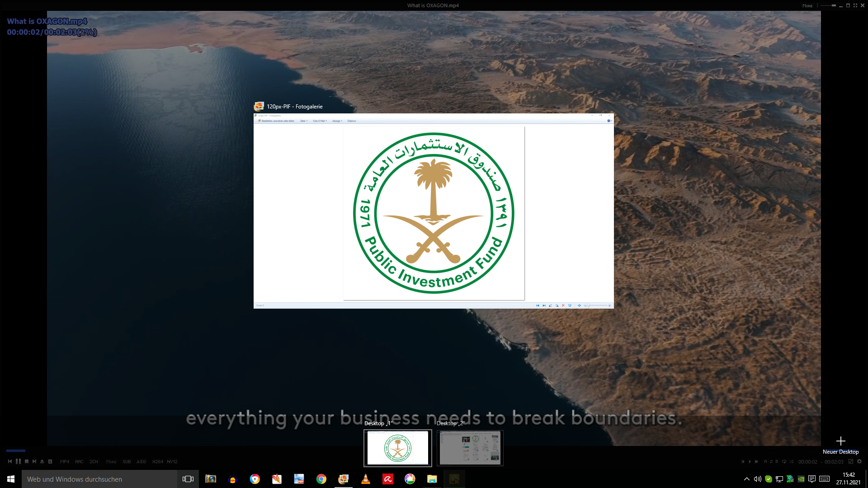Screen dimensions: 868x488
Task: Click the elapsed time 00:00:02 display
Action: pos(808,462)
